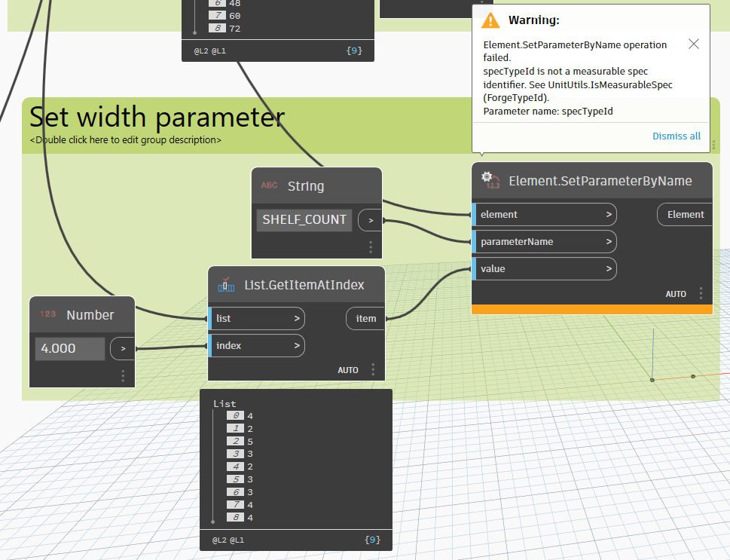Click list preview item index 8
The image size is (730, 560).
240,517
